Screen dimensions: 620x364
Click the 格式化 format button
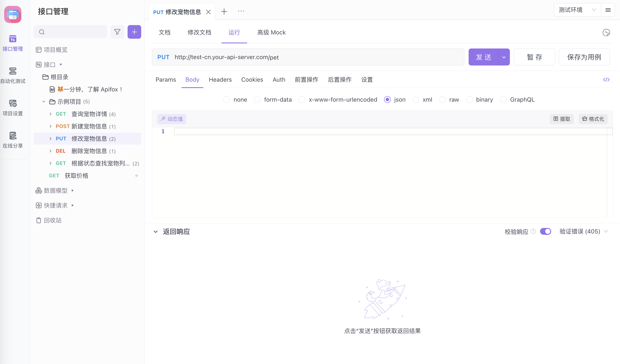pos(593,119)
